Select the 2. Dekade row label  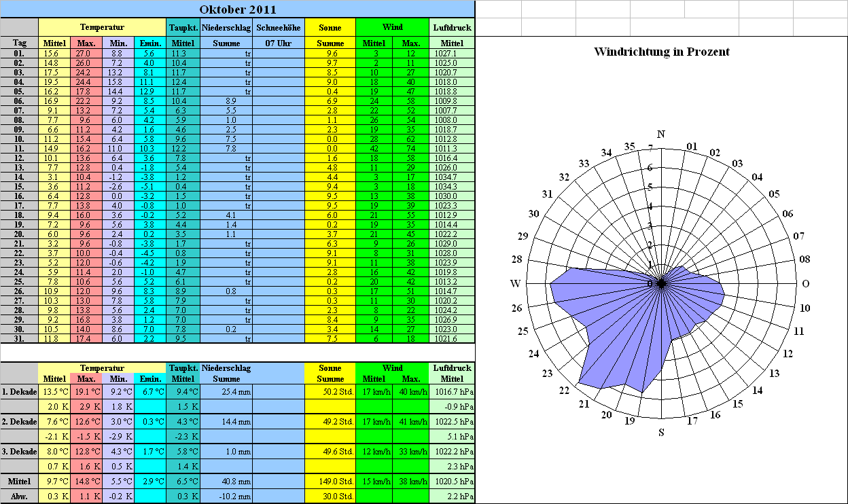[20, 421]
